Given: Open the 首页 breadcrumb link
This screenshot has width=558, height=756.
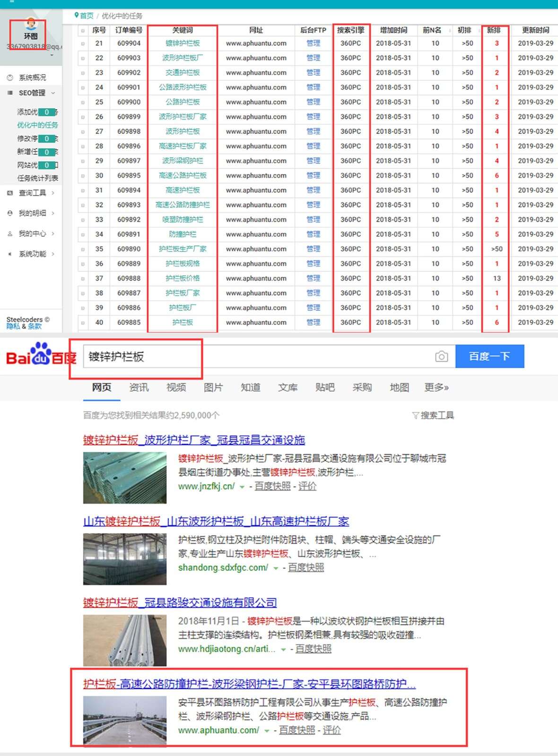Looking at the screenshot, I should coord(87,16).
